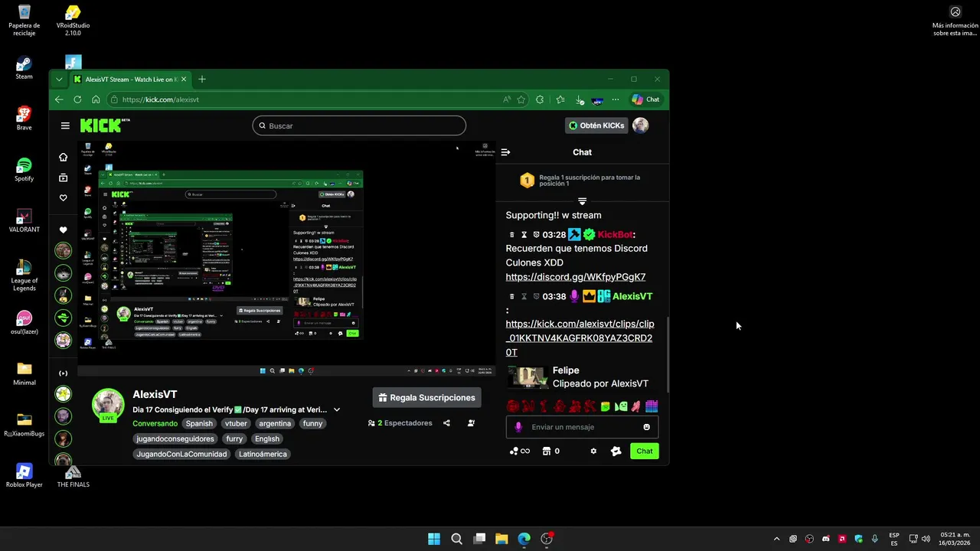Open Edge tab actions dropdown
Viewport: 980px width, 551px height.
pyautogui.click(x=59, y=79)
